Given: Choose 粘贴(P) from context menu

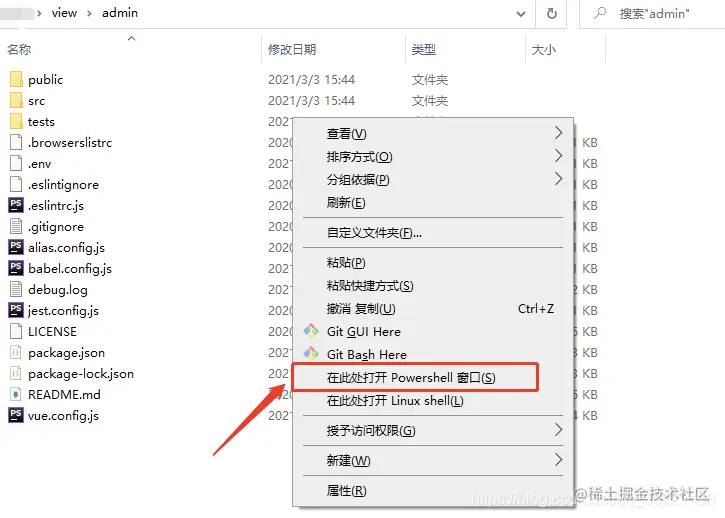Looking at the screenshot, I should tap(433, 263).
